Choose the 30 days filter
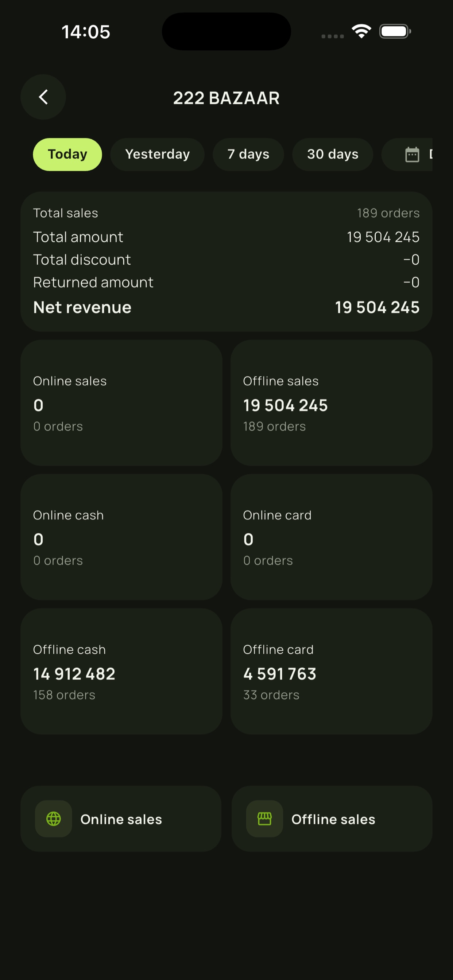 (333, 155)
